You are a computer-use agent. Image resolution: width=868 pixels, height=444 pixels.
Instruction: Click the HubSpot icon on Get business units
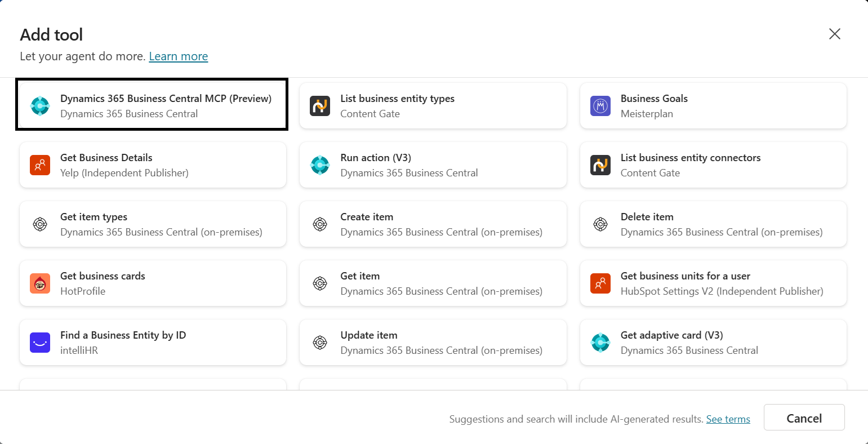[x=600, y=283]
